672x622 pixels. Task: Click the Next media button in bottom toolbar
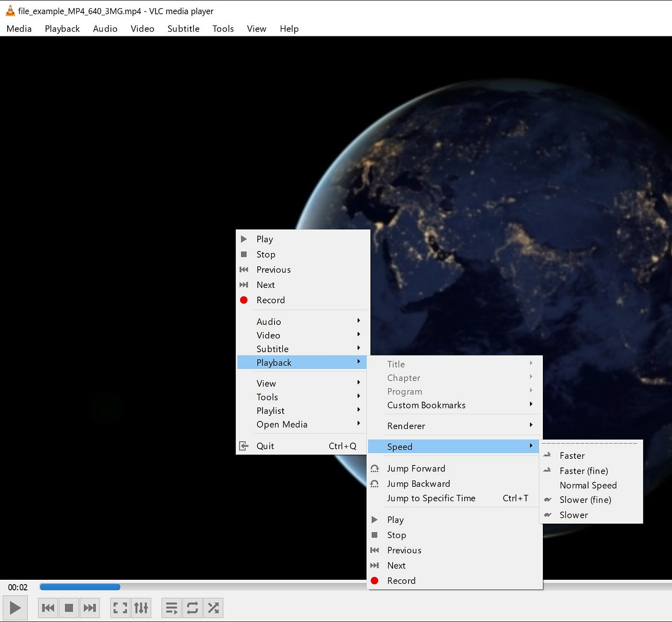tap(90, 608)
